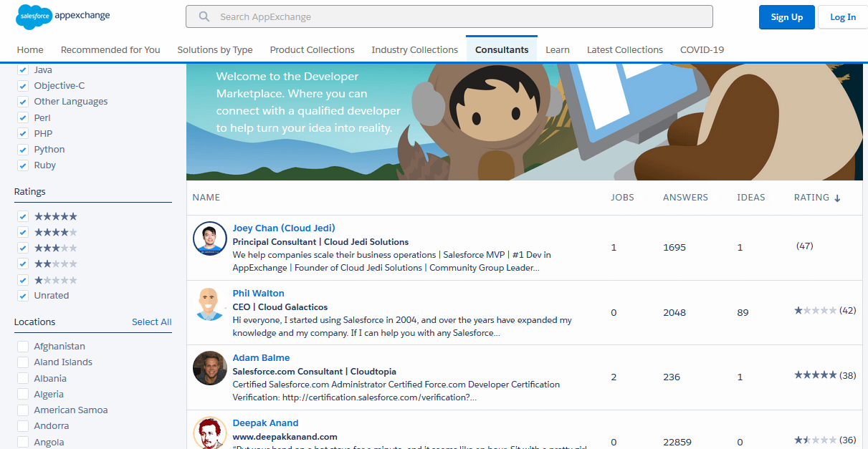This screenshot has width=868, height=449.
Task: Check the Albania location checkbox
Action: (x=24, y=378)
